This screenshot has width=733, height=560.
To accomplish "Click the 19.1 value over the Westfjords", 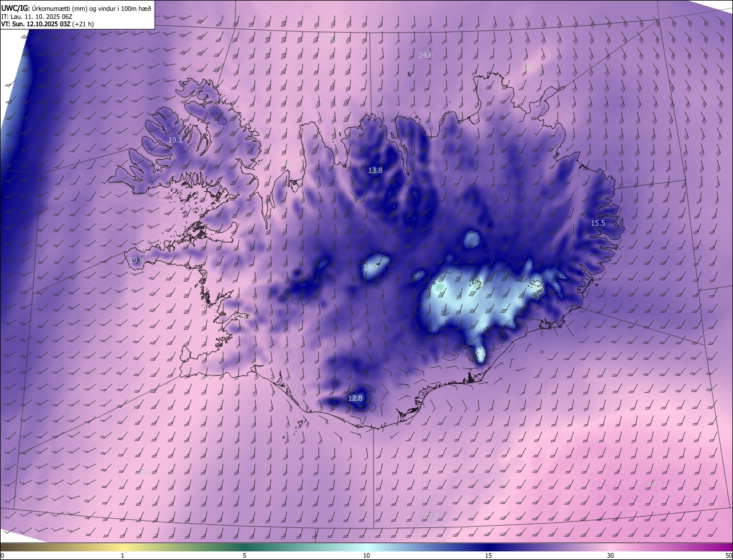I will click(x=175, y=140).
